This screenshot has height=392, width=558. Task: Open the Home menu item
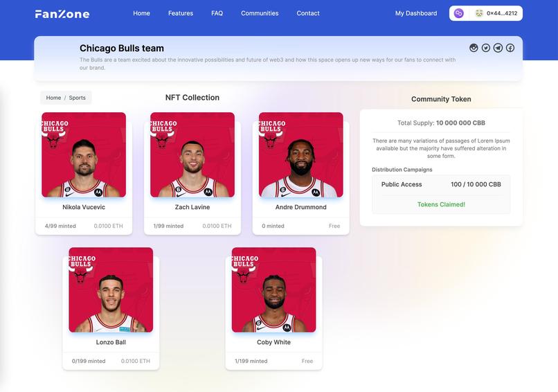pos(141,13)
